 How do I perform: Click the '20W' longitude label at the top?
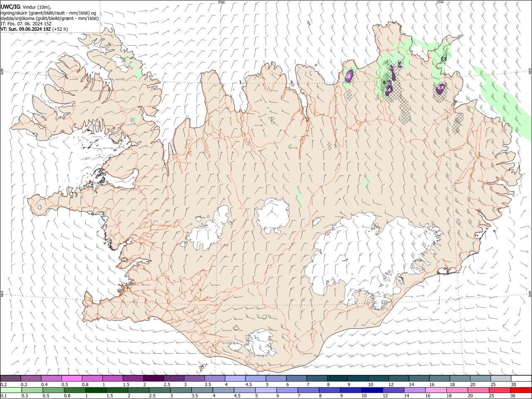(221, 2)
